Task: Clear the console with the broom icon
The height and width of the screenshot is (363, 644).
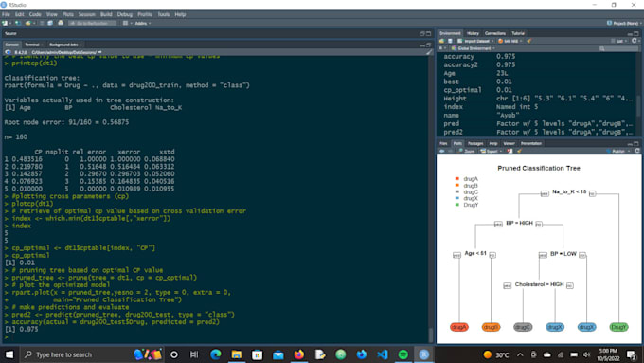Action: tap(429, 52)
